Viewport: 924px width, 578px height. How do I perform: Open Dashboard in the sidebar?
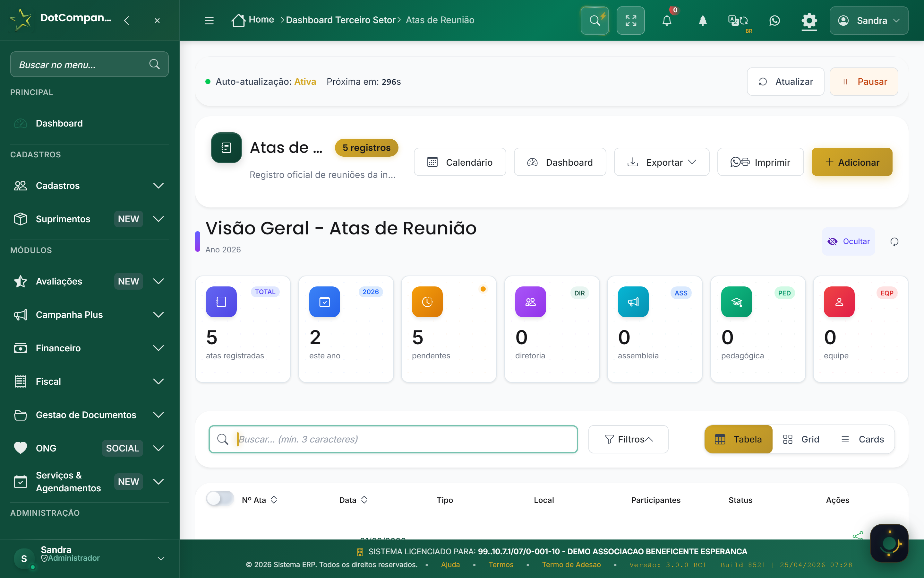(89, 124)
